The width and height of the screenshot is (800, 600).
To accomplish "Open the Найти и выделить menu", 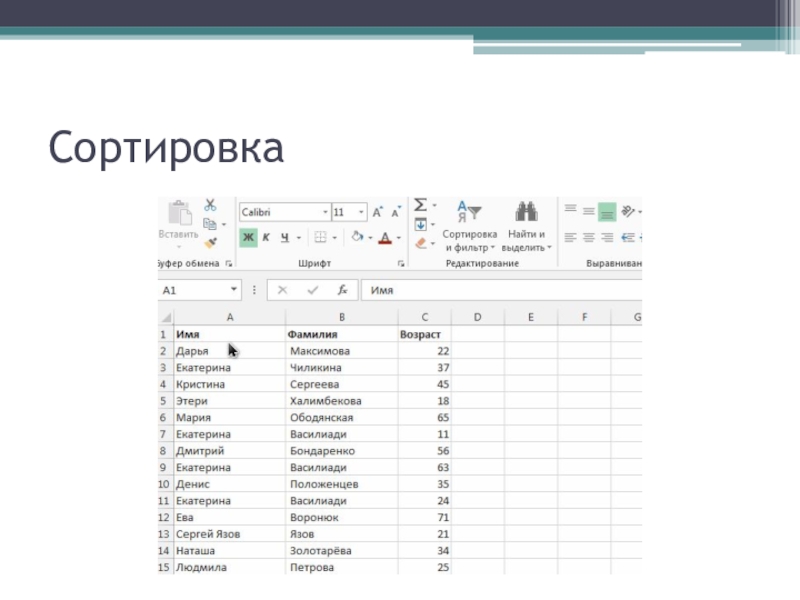I will point(527,226).
